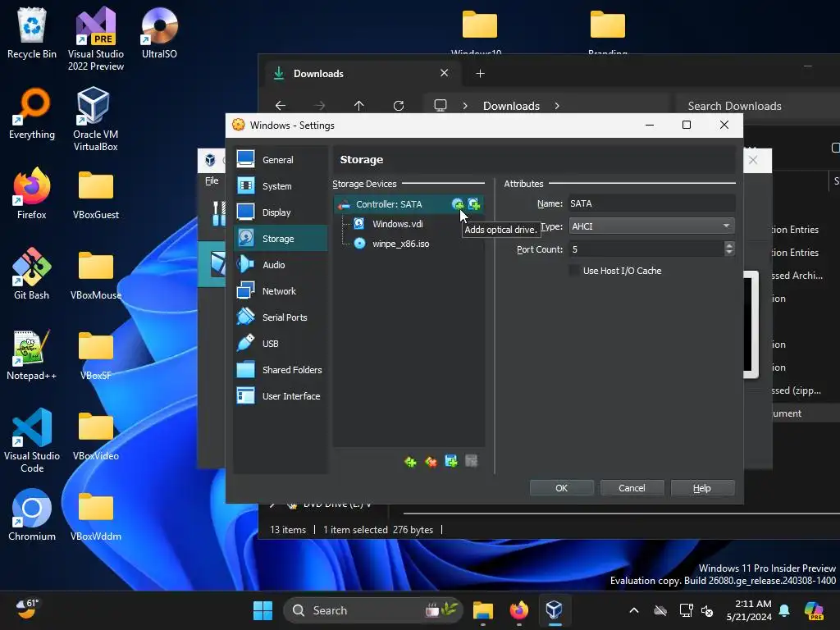This screenshot has height=630, width=840.
Task: Click the Downloads tab in File Explorer
Action: click(362, 73)
